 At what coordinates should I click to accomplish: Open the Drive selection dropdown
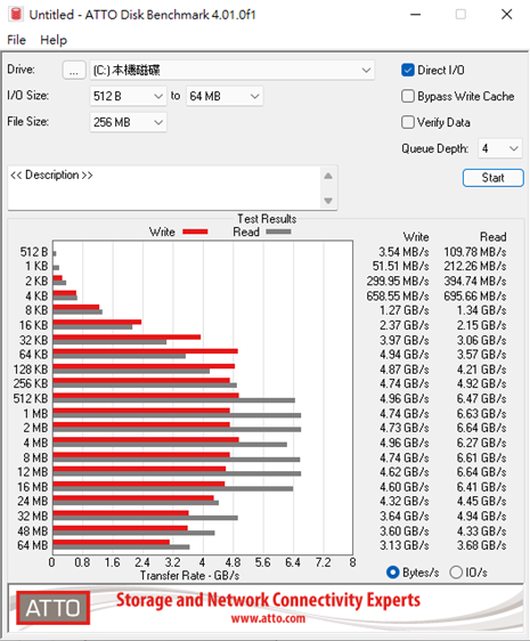232,70
